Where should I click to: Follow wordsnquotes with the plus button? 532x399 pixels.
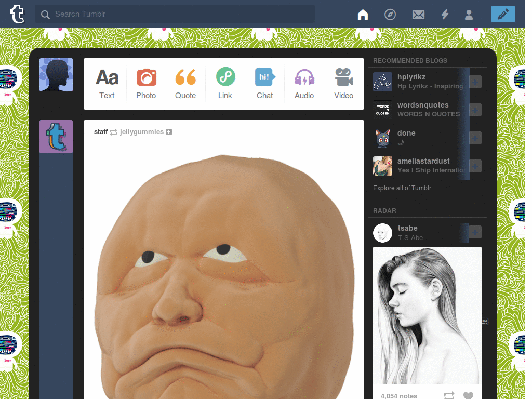pyautogui.click(x=475, y=110)
